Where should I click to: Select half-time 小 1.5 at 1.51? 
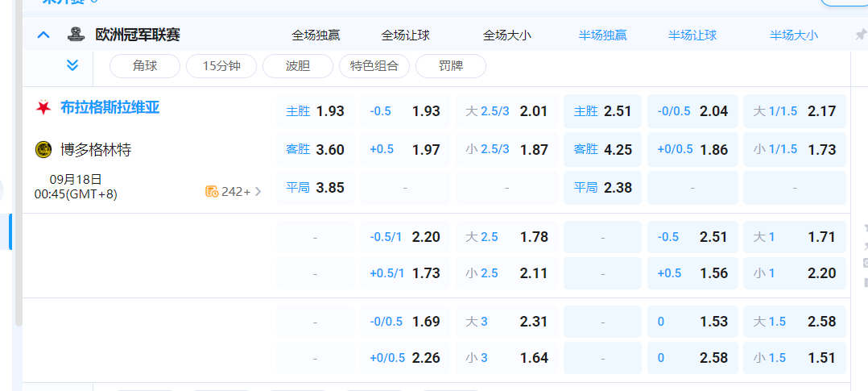click(795, 358)
